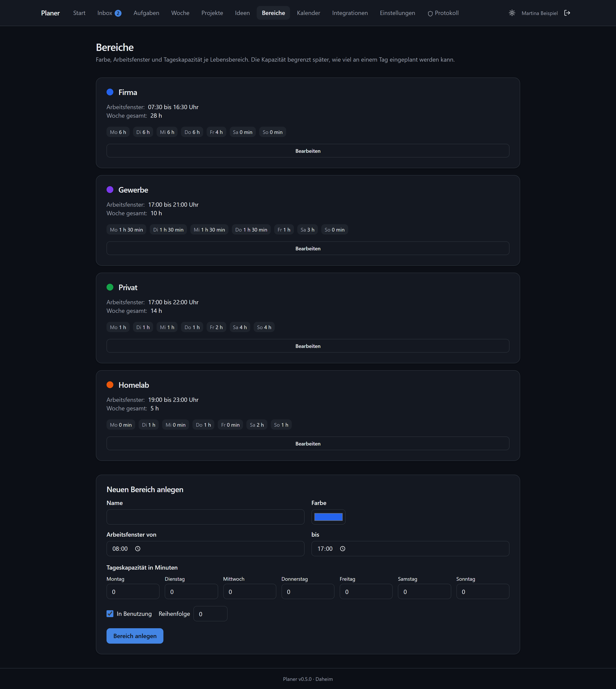Click the Inbox badge showing 2
Screen dimensions: 616x689
[118, 13]
